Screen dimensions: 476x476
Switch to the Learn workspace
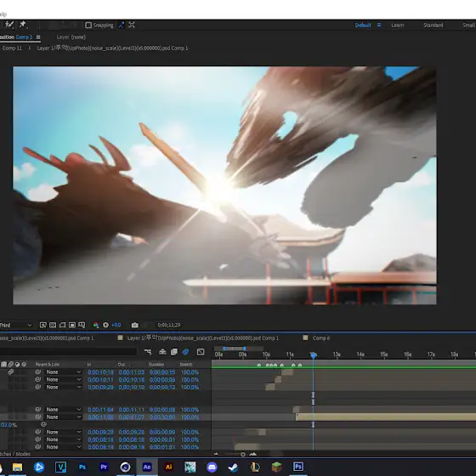(398, 25)
